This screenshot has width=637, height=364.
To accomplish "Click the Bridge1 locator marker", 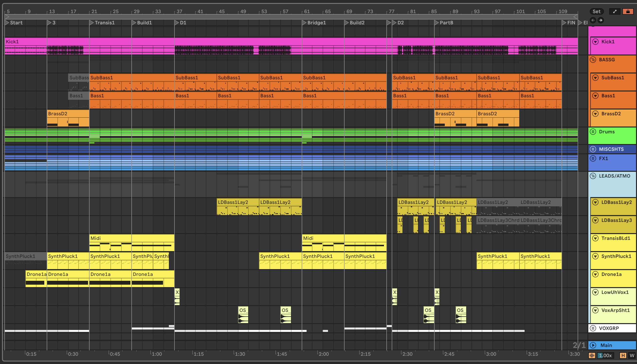I will coord(304,23).
